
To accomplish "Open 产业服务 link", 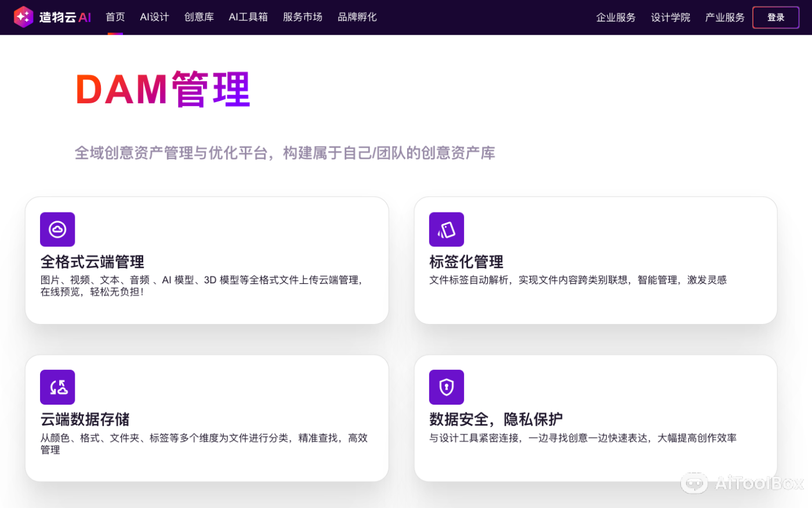I will point(724,17).
